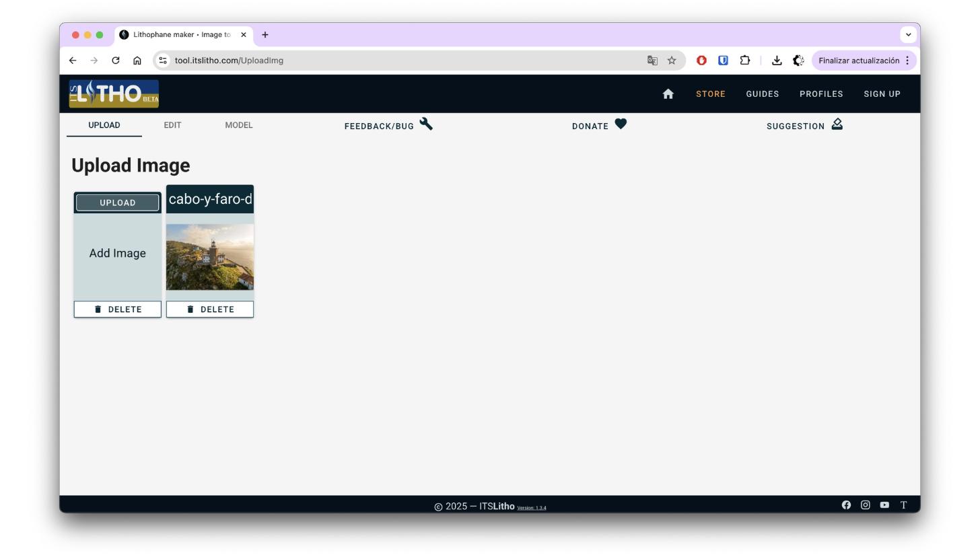The image size is (980, 557).
Task: Open the Profiles menu item
Action: [x=821, y=94]
